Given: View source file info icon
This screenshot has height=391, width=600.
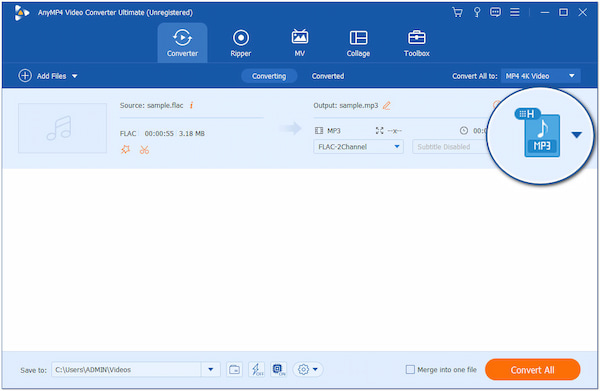Looking at the screenshot, I should (x=191, y=105).
